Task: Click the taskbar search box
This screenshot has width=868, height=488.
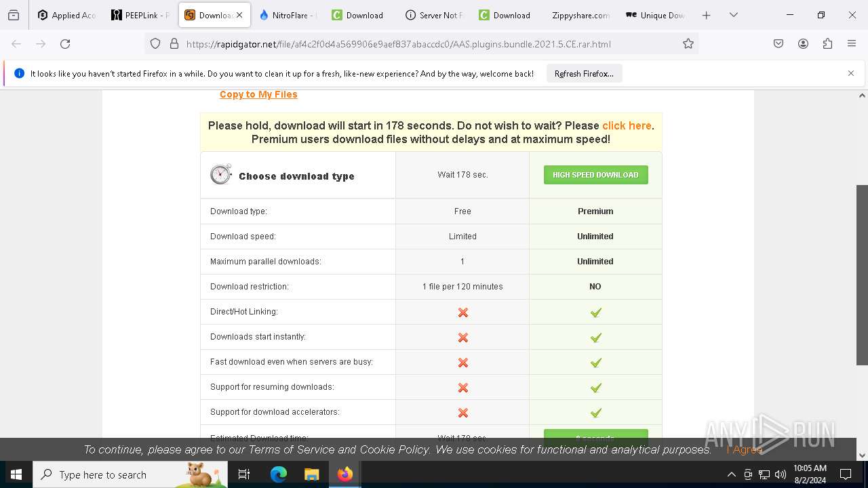Action: tap(130, 474)
